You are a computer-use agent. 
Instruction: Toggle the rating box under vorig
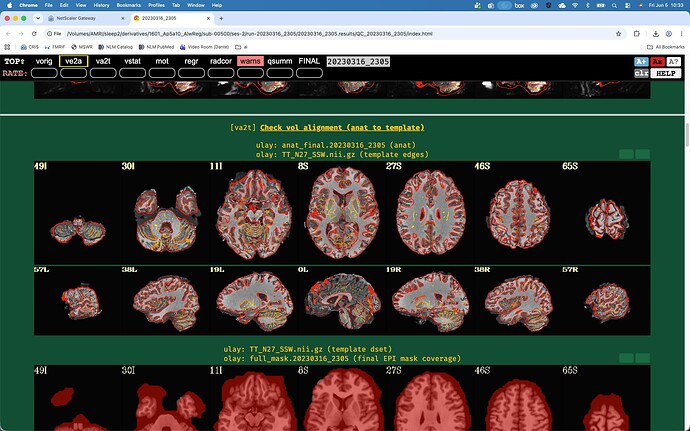click(x=44, y=73)
